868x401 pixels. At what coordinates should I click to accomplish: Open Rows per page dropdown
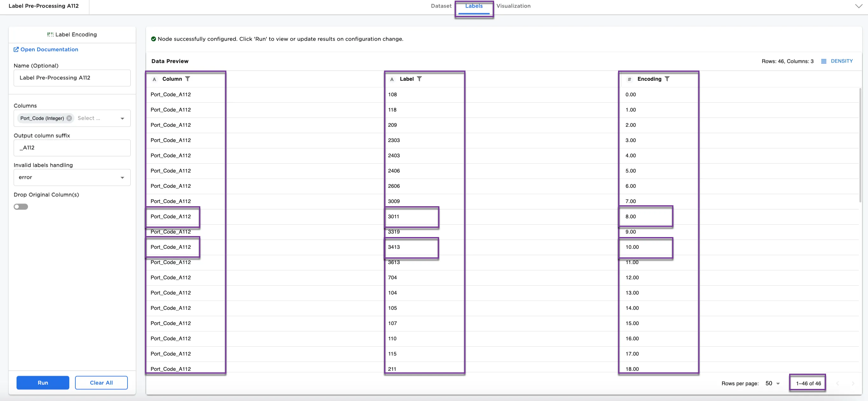click(773, 384)
